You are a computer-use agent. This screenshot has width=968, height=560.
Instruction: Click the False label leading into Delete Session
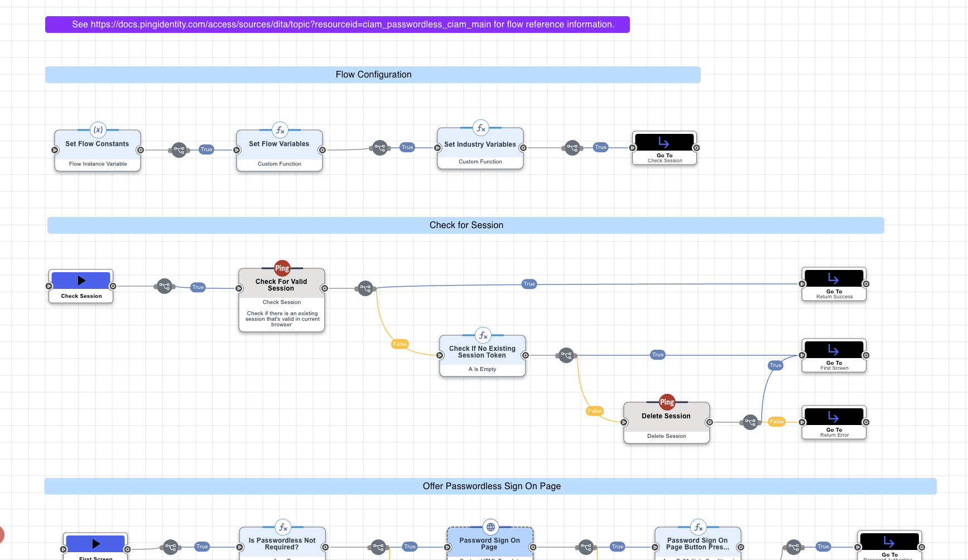click(595, 411)
